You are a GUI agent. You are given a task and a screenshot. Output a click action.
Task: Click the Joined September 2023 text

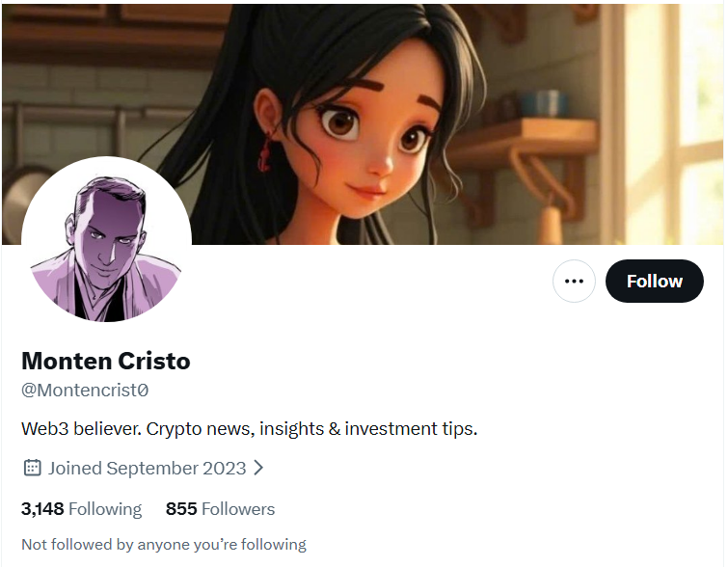point(148,468)
